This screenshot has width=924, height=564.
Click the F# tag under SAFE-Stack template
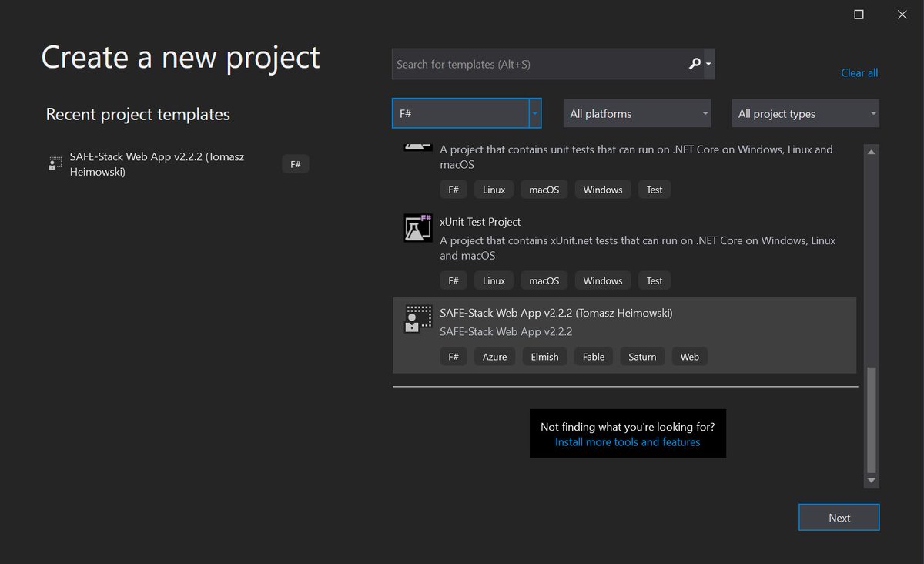click(x=454, y=357)
